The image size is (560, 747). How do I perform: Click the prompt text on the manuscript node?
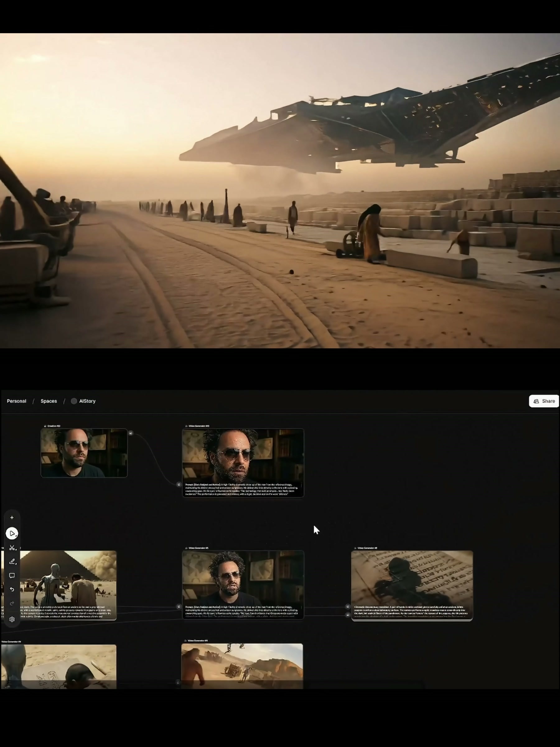tap(411, 612)
